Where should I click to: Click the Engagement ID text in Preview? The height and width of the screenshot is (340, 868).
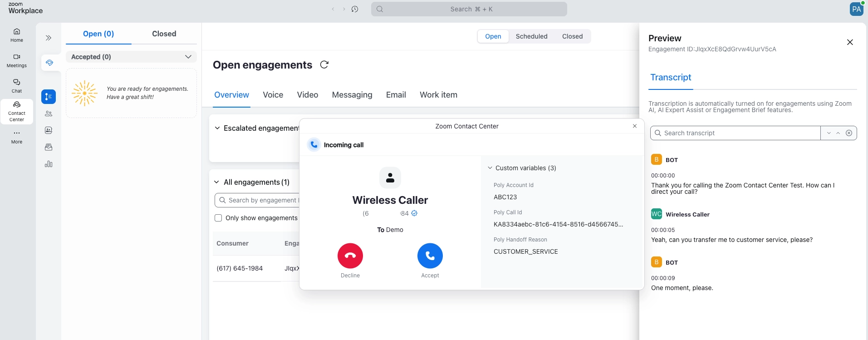712,49
